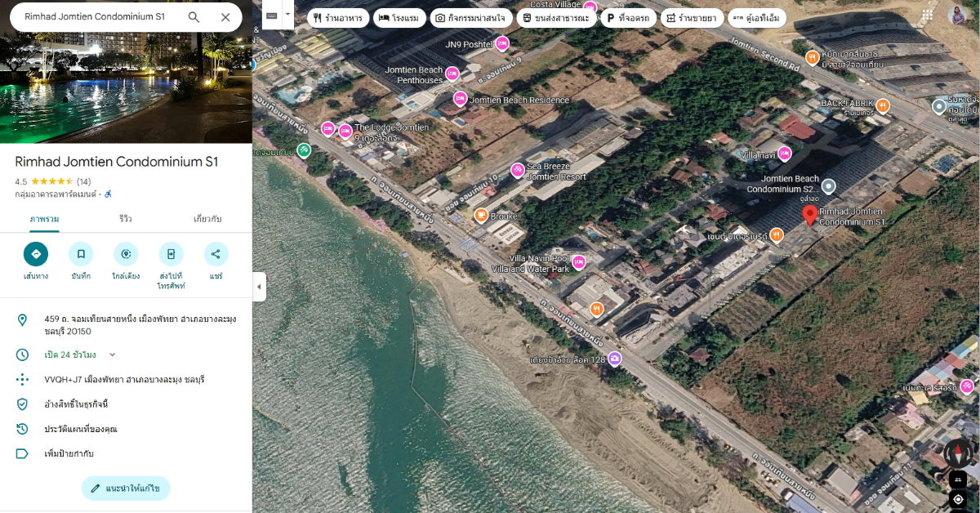The height and width of the screenshot is (513, 980).
Task: Click the เตียงป้าอ้อน ล็อค 128 marker
Action: pyautogui.click(x=614, y=359)
